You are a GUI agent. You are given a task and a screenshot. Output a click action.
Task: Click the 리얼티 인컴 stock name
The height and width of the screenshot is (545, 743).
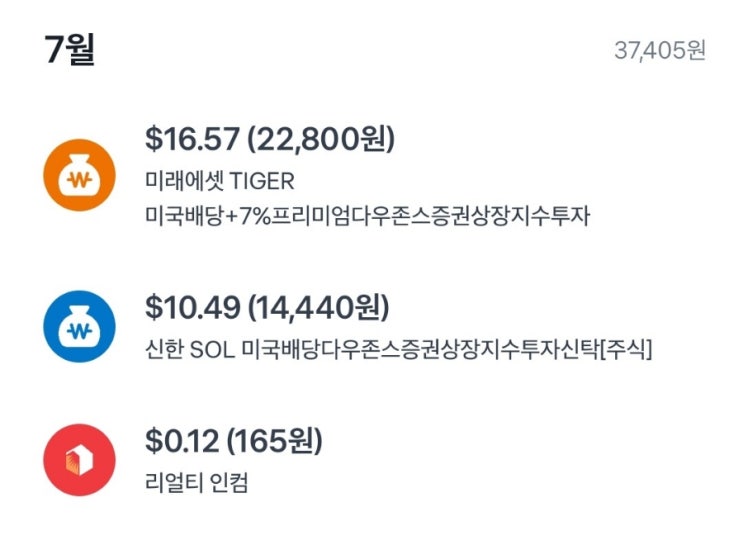(x=197, y=483)
